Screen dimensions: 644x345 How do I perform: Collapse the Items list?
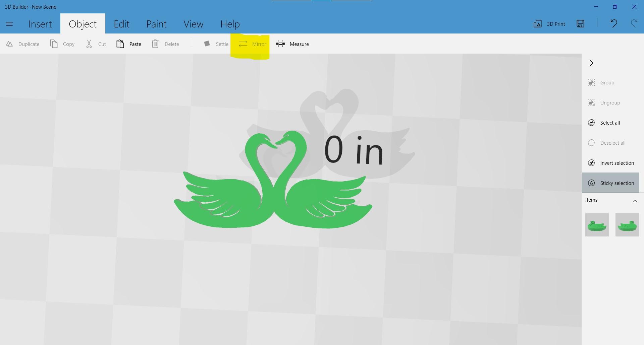[x=635, y=201]
